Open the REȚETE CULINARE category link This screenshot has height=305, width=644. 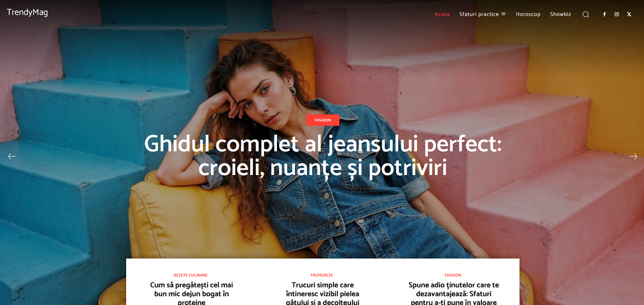coord(191,275)
